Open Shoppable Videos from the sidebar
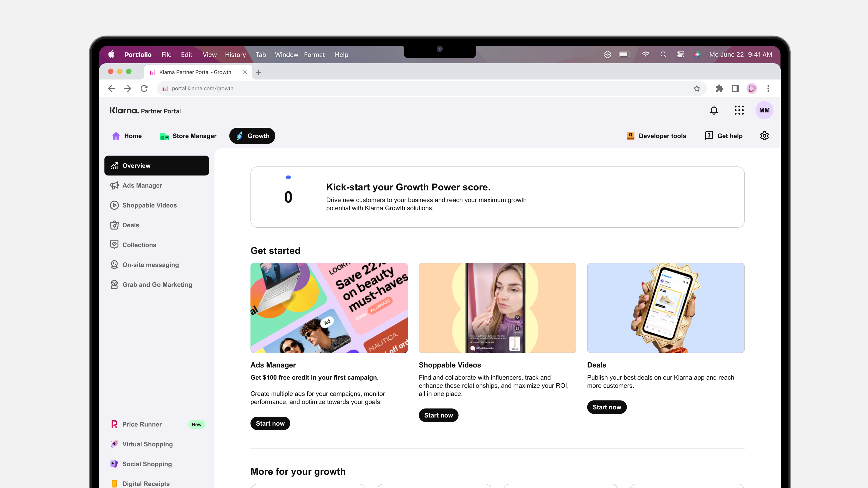The image size is (868, 488). [x=150, y=205]
